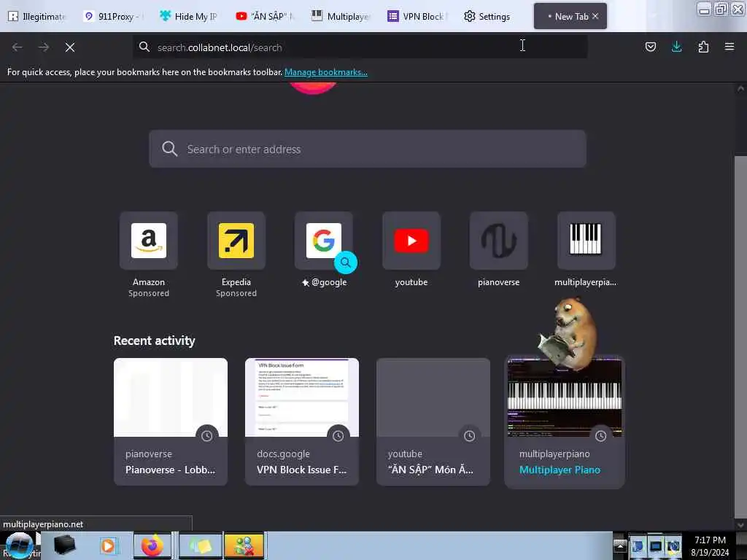Switch to the Hide My IP tab
Viewport: 747px width, 560px height.
(x=189, y=16)
